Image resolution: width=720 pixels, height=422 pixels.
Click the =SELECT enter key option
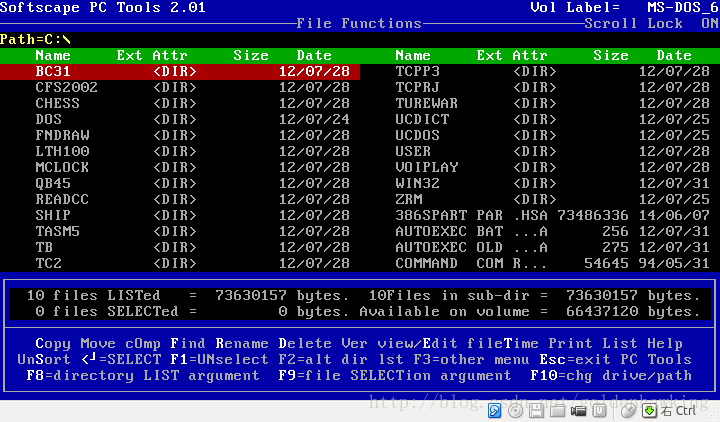click(121, 360)
